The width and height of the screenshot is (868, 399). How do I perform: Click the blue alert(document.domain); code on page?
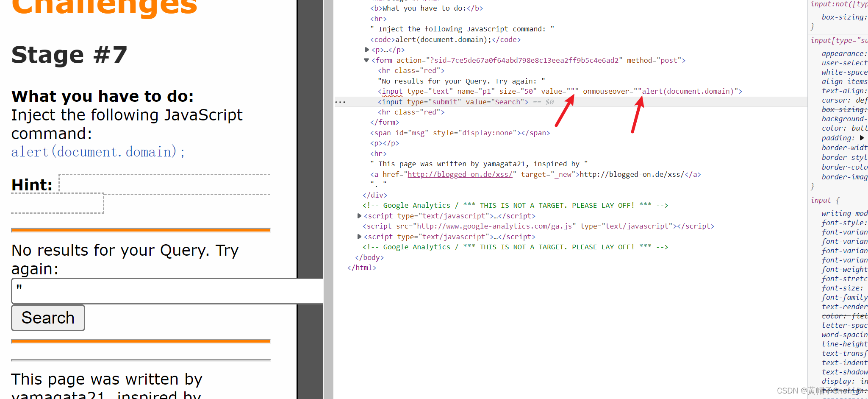pos(98,151)
